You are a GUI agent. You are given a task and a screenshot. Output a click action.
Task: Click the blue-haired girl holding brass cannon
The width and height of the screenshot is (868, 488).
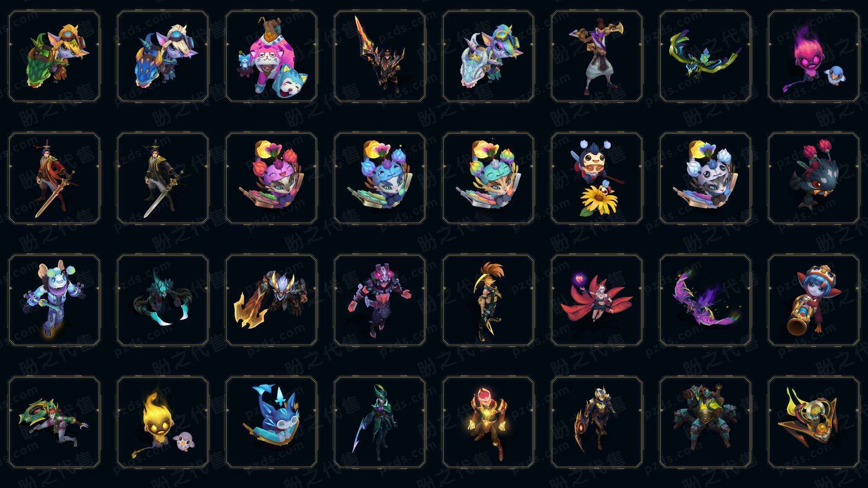click(814, 300)
